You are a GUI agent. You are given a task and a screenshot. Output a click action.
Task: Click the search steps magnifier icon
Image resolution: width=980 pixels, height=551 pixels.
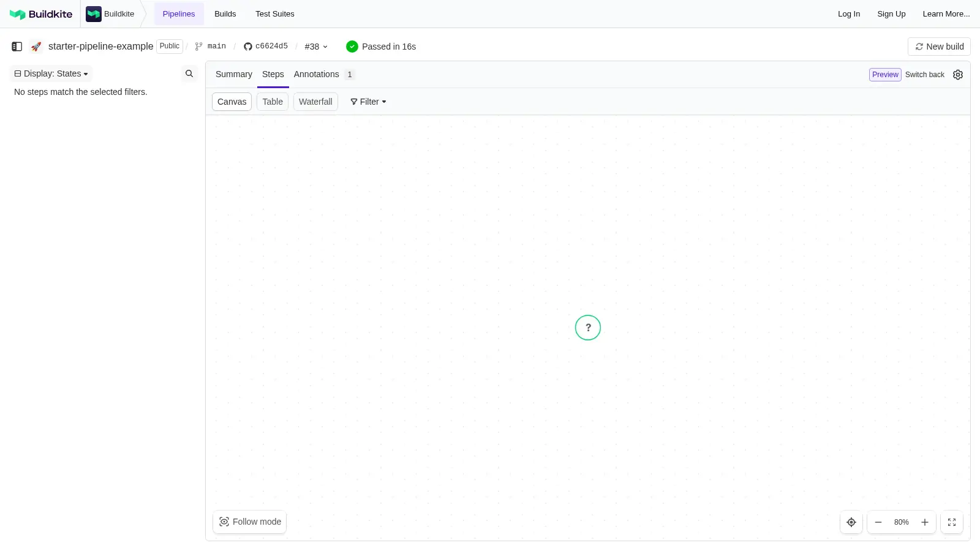189,73
